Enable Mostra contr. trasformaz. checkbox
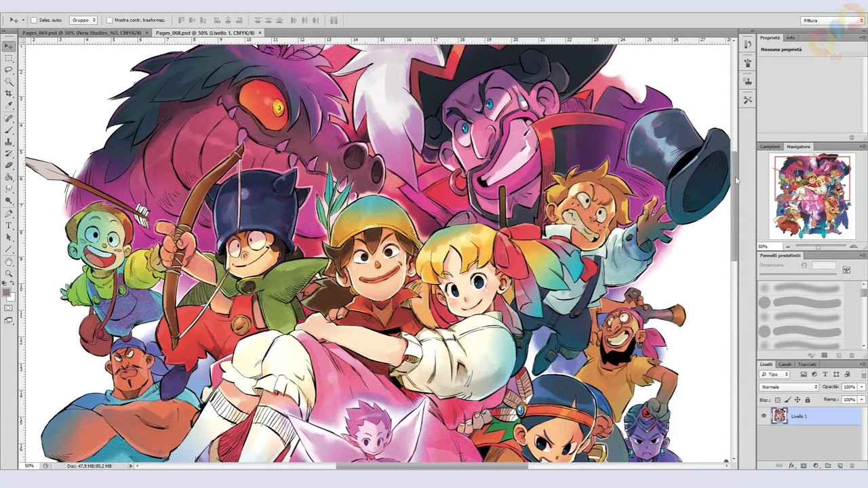 click(109, 20)
